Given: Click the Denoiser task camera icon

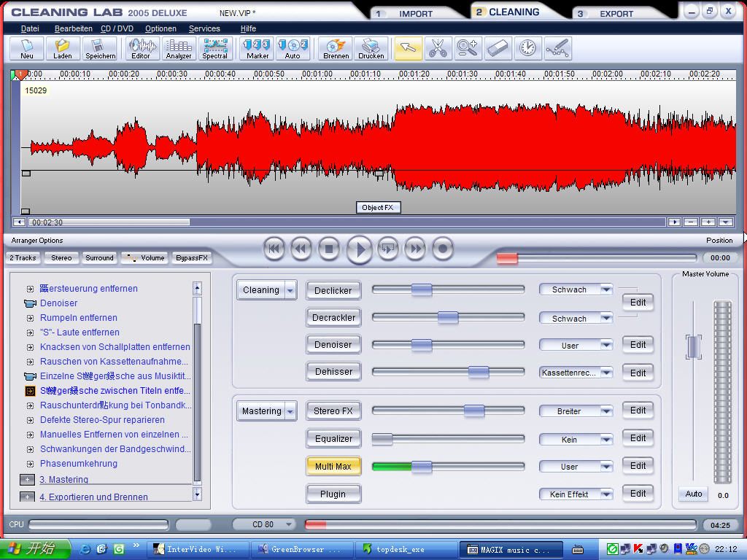Looking at the screenshot, I should pos(30,303).
